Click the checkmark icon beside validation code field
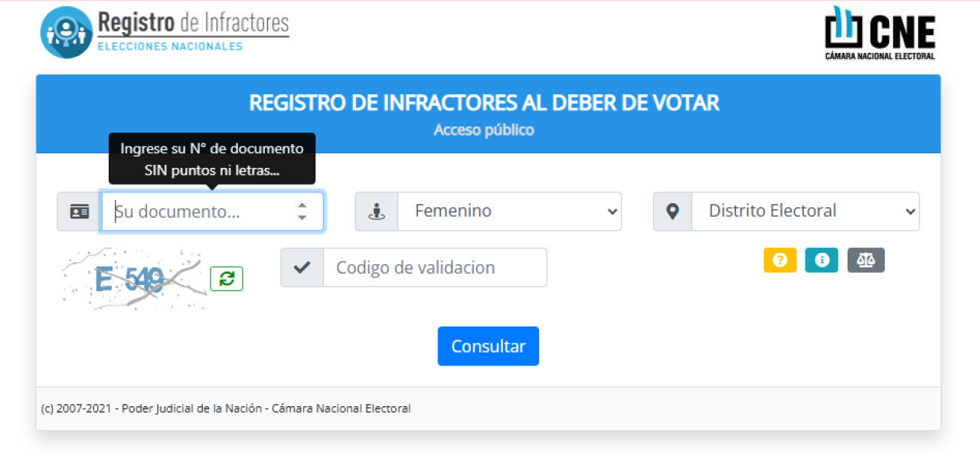This screenshot has height=456, width=980. tap(302, 267)
